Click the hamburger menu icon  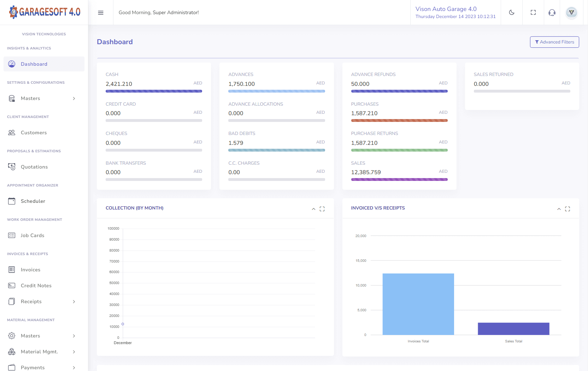[101, 13]
